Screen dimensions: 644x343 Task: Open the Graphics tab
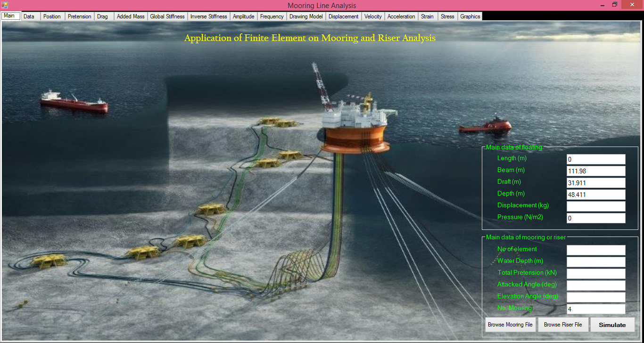(470, 16)
